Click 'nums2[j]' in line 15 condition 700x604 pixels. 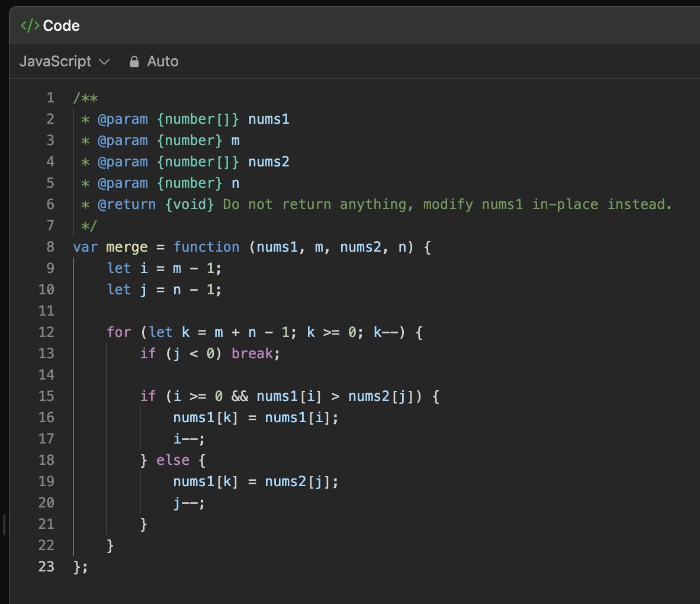(380, 396)
